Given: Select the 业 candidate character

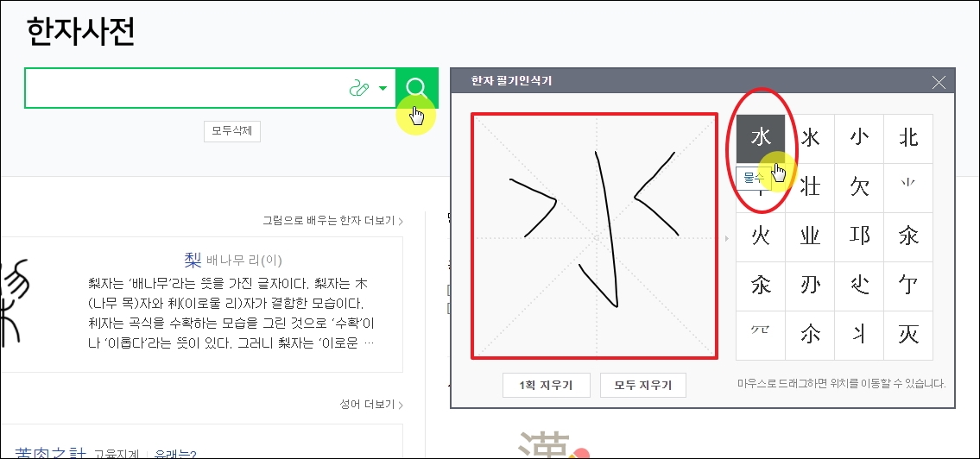Looking at the screenshot, I should pos(810,236).
